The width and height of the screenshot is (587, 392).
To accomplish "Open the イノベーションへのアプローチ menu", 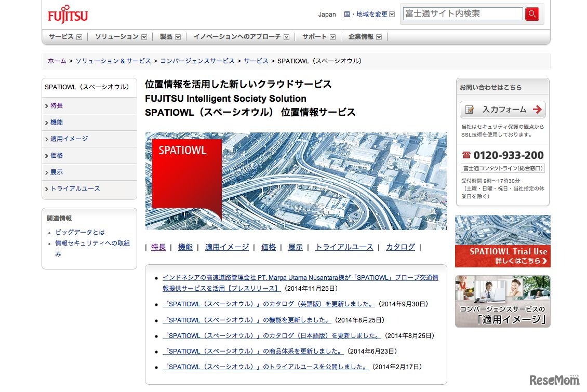I will [x=237, y=36].
